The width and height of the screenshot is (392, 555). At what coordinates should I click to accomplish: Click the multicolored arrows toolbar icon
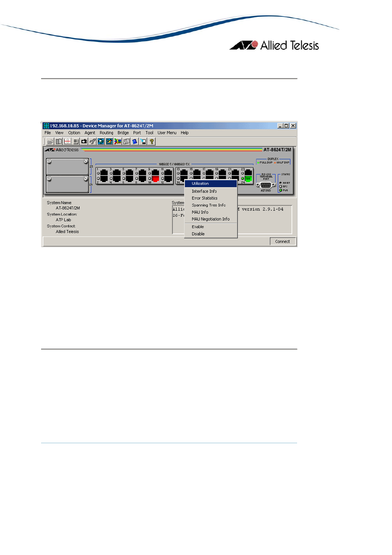point(118,141)
